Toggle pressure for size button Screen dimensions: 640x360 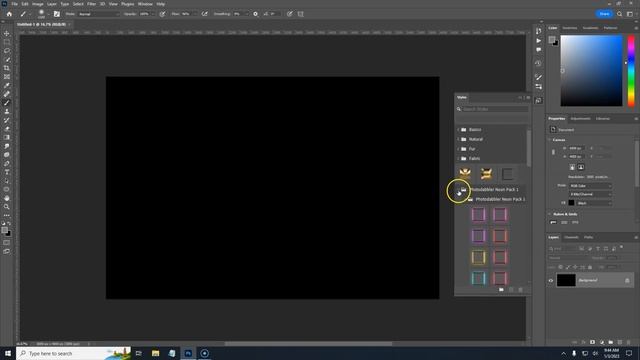tap(289, 14)
